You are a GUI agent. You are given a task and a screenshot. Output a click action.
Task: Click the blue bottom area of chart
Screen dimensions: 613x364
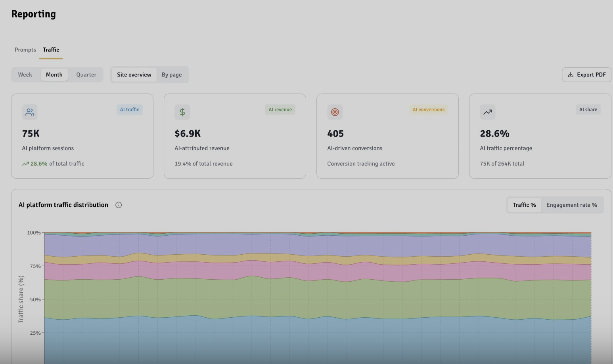[317, 341]
